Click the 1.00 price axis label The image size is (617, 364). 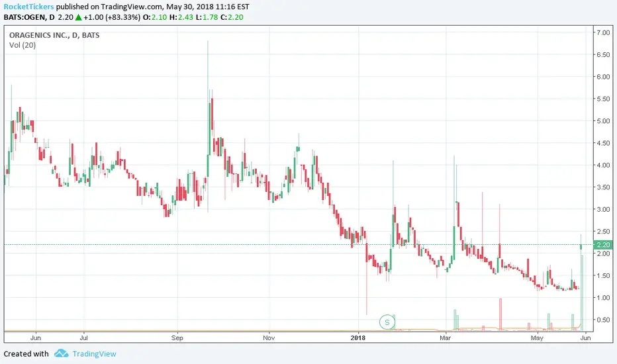point(603,298)
